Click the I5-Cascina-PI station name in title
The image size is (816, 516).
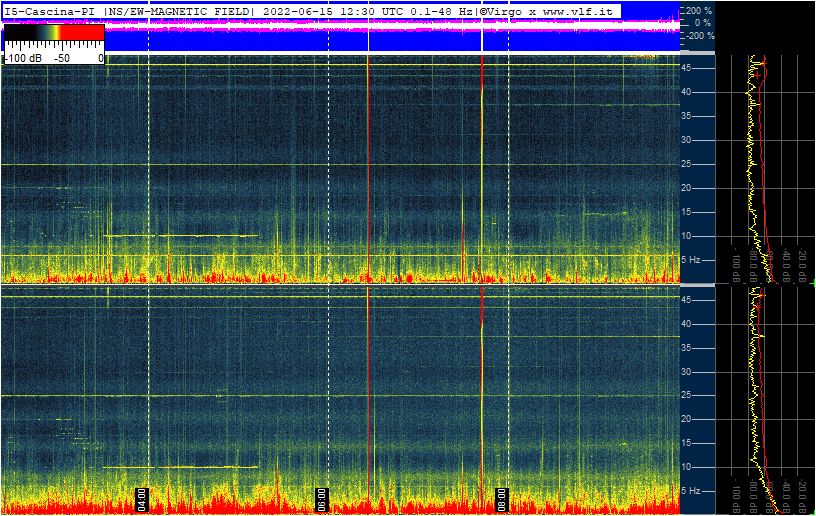tap(50, 11)
